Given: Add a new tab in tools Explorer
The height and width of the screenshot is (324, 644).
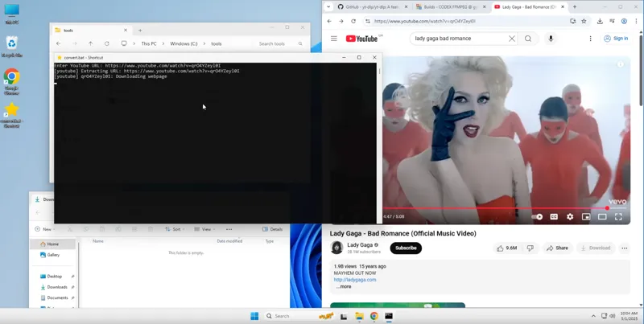Looking at the screenshot, I should click(x=140, y=31).
